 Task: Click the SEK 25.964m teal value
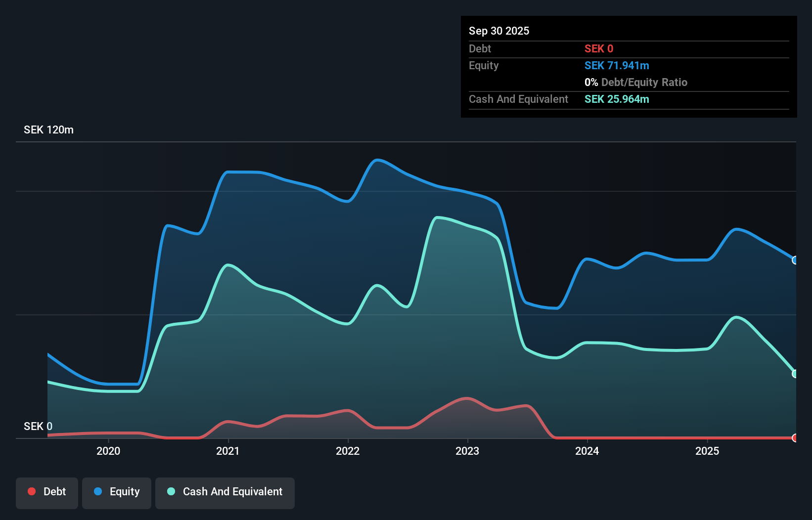617,99
